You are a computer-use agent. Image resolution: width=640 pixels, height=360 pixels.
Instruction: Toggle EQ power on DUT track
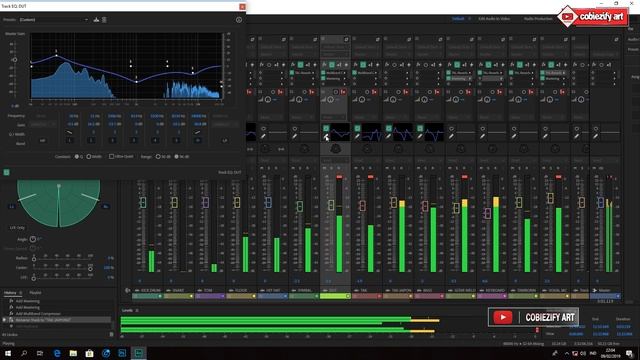click(x=326, y=128)
